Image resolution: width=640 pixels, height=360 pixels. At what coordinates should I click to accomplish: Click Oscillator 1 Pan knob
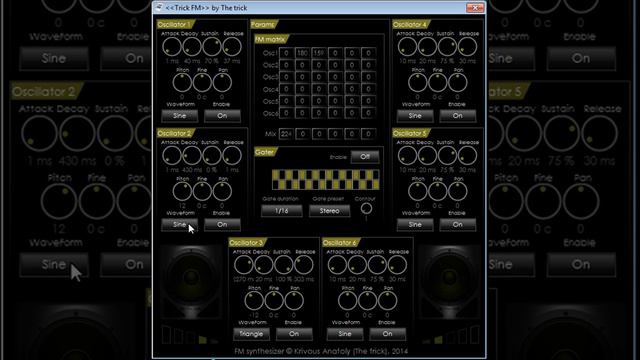pyautogui.click(x=222, y=82)
